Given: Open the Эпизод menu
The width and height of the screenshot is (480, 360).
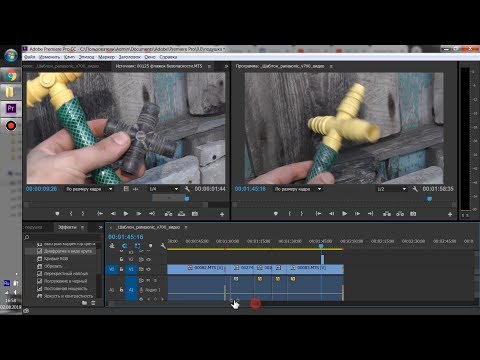Looking at the screenshot, I should (86, 57).
